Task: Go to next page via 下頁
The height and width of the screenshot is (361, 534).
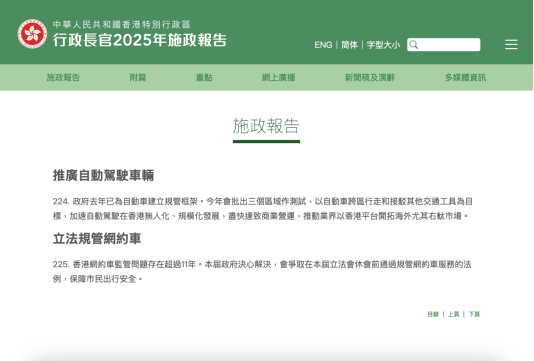Action: pyautogui.click(x=474, y=314)
